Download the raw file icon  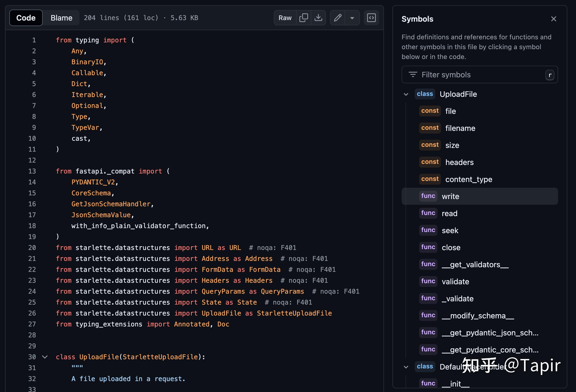tap(318, 18)
